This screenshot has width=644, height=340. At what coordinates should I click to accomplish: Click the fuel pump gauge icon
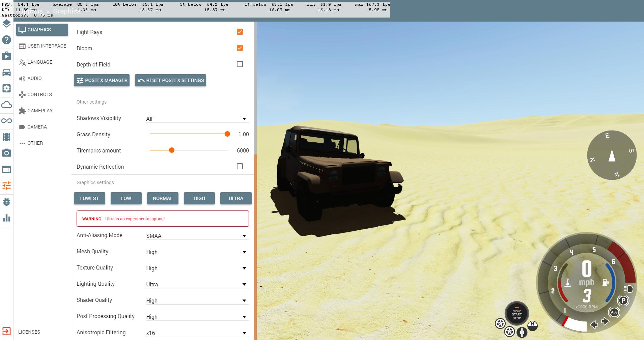click(x=606, y=282)
